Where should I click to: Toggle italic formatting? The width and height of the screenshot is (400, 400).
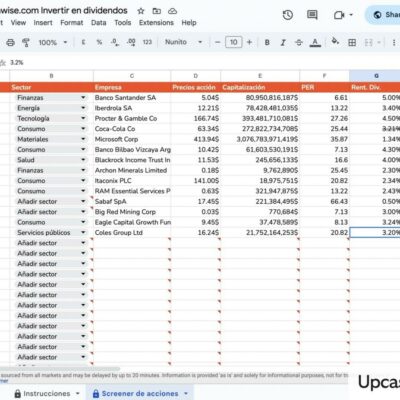point(283,42)
